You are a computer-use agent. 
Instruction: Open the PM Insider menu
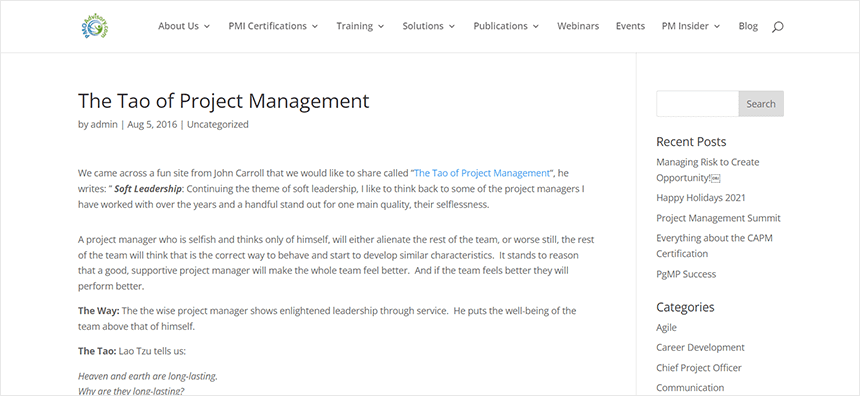pos(685,26)
